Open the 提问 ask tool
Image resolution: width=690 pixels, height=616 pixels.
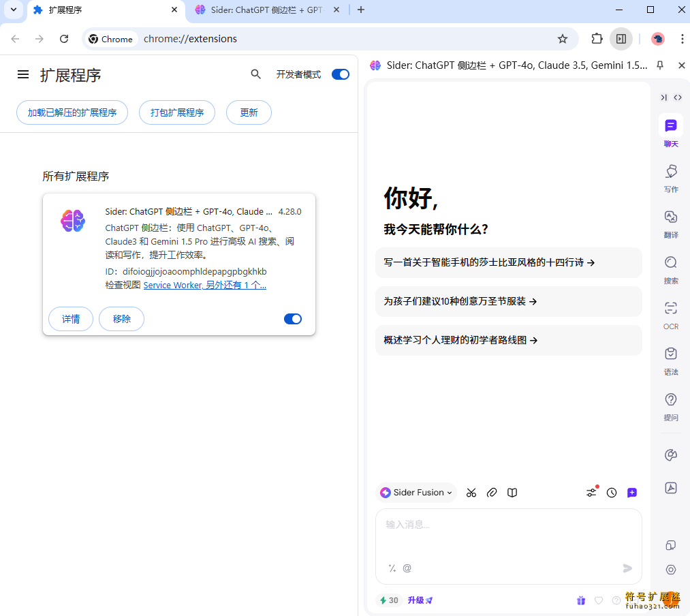(671, 406)
